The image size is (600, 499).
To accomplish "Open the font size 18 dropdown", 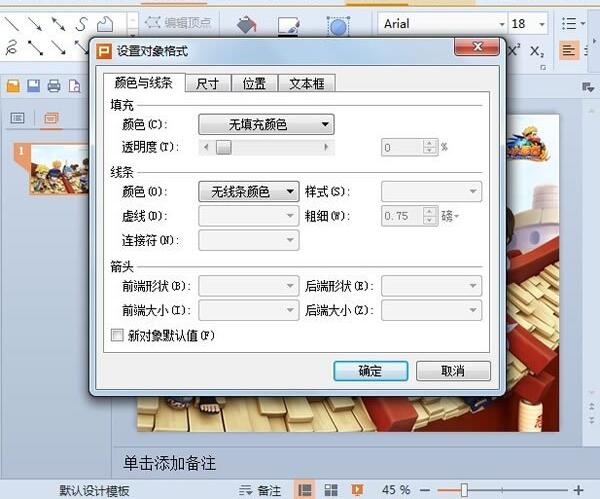I will pos(541,24).
